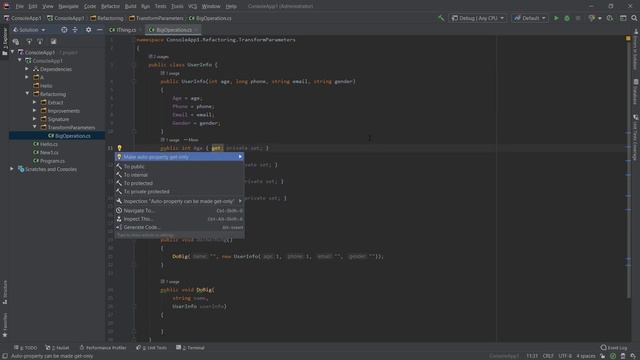Click the editor vertical scrollbar
The height and width of the screenshot is (360, 640).
(x=628, y=169)
